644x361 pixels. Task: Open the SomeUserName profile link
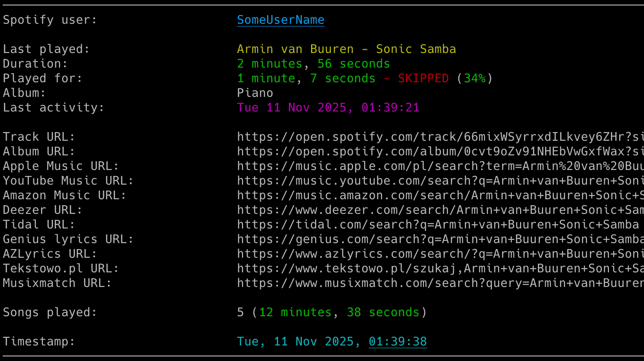280,20
